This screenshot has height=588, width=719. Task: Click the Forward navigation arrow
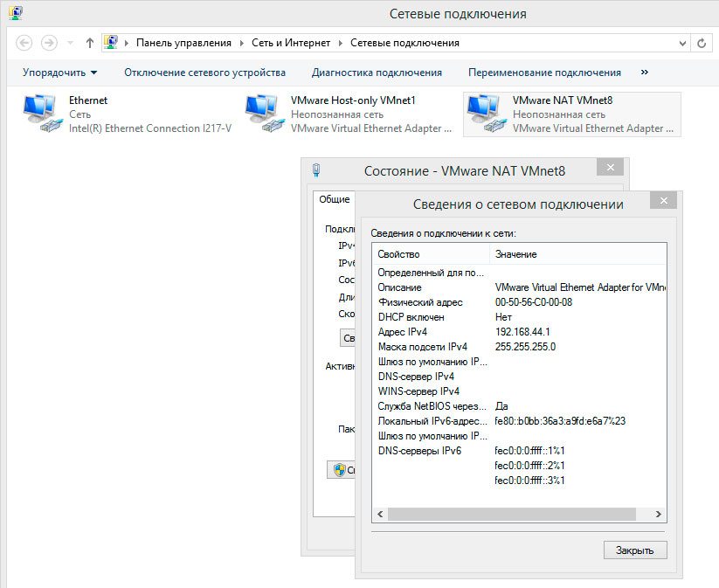coord(49,43)
